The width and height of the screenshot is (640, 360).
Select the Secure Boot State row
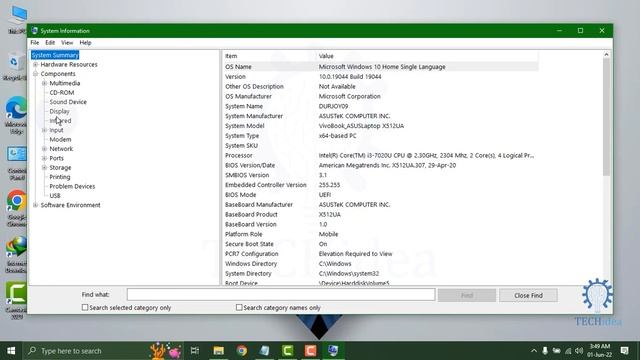(380, 244)
